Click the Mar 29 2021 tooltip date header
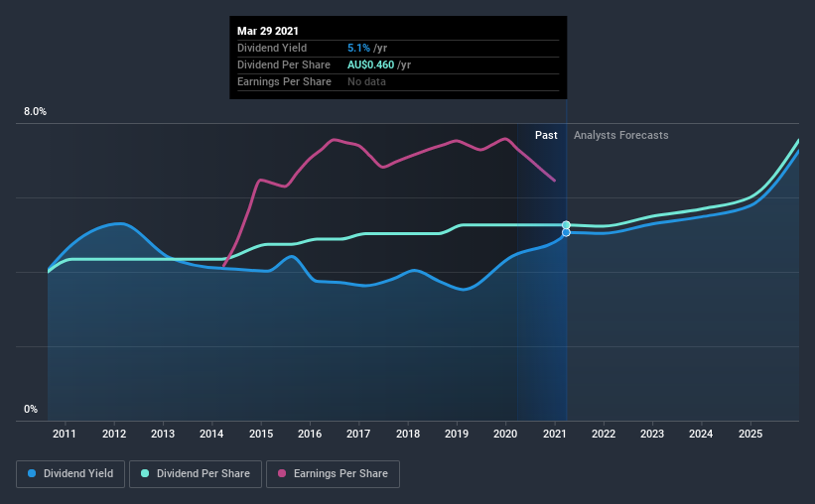 268,31
